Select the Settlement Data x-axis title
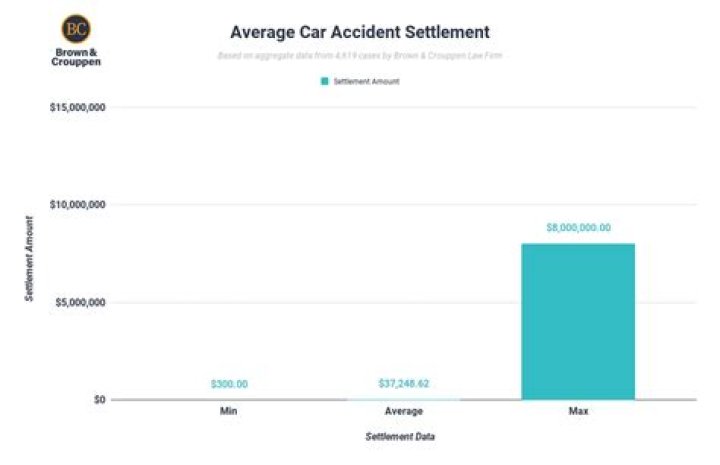This screenshot has width=720, height=465. [400, 437]
